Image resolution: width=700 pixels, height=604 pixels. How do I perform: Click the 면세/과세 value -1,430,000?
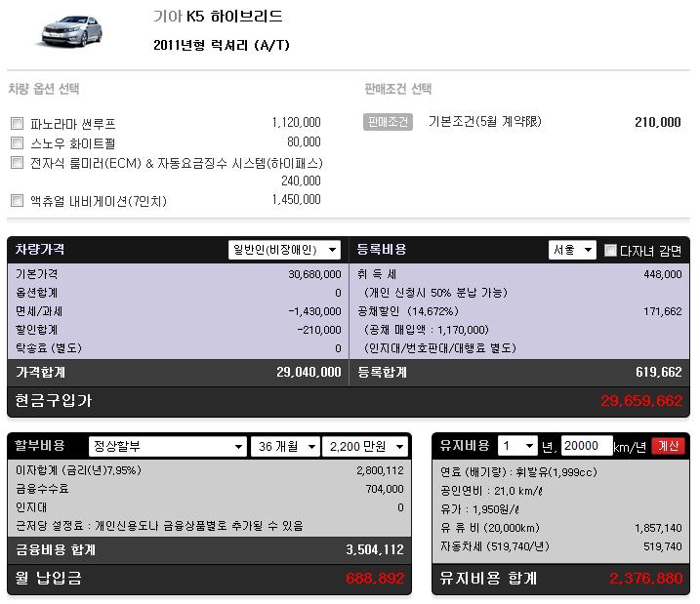[314, 311]
